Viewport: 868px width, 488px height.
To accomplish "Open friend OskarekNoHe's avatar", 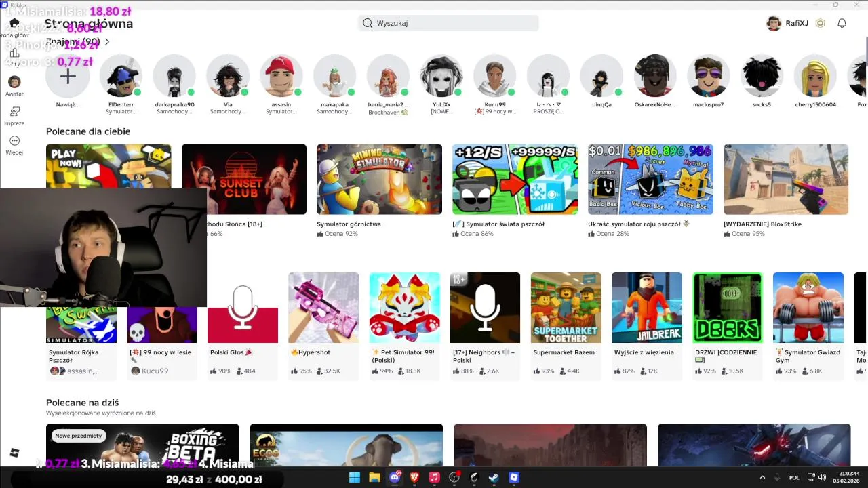I will click(x=655, y=77).
